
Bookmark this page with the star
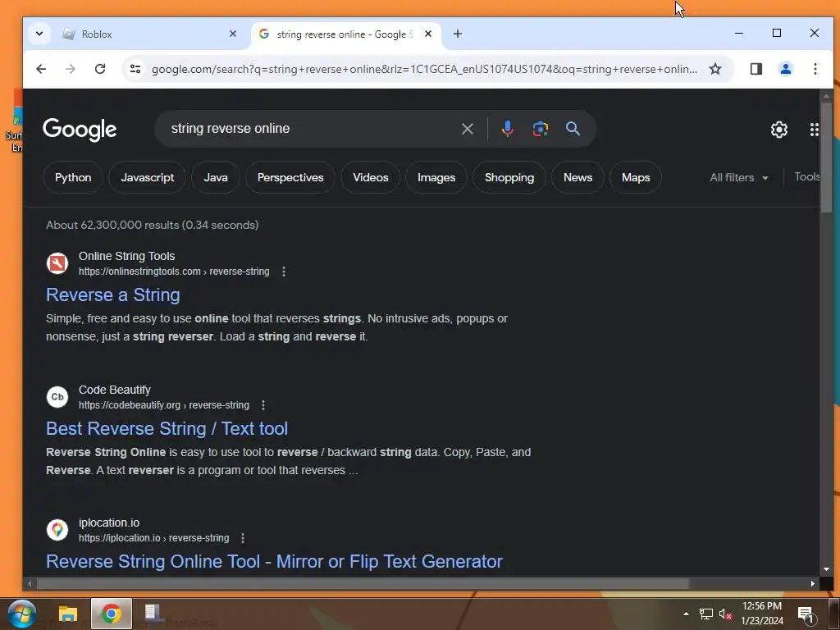tap(715, 69)
